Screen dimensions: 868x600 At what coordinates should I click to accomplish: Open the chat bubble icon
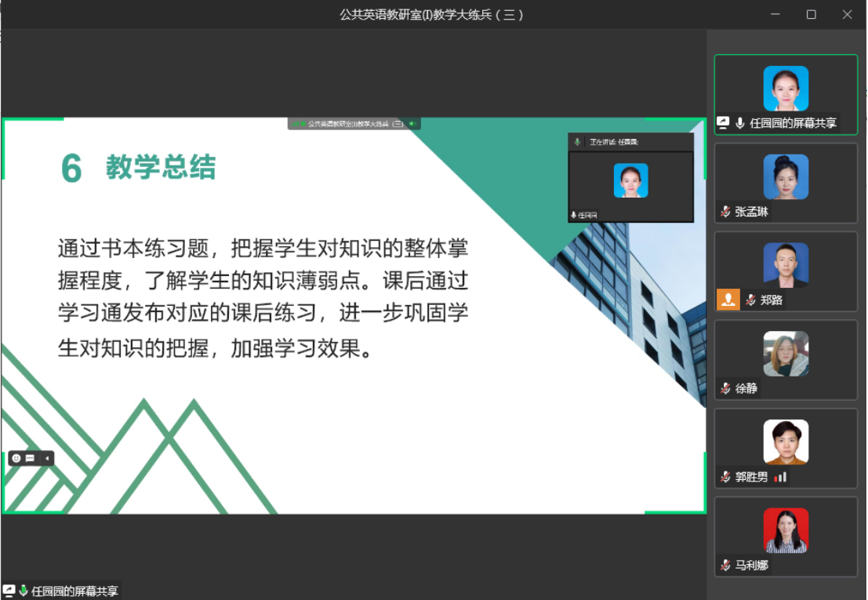[x=31, y=458]
